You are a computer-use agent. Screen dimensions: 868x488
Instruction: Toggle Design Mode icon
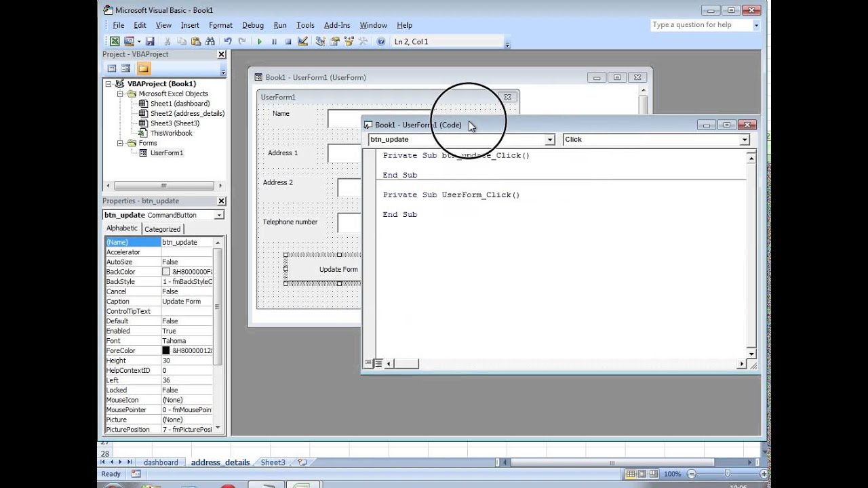point(302,41)
